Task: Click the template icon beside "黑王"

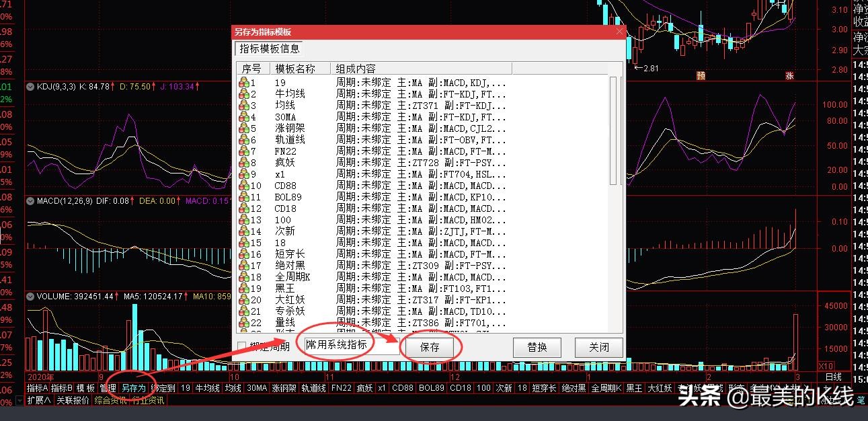Action: (243, 288)
